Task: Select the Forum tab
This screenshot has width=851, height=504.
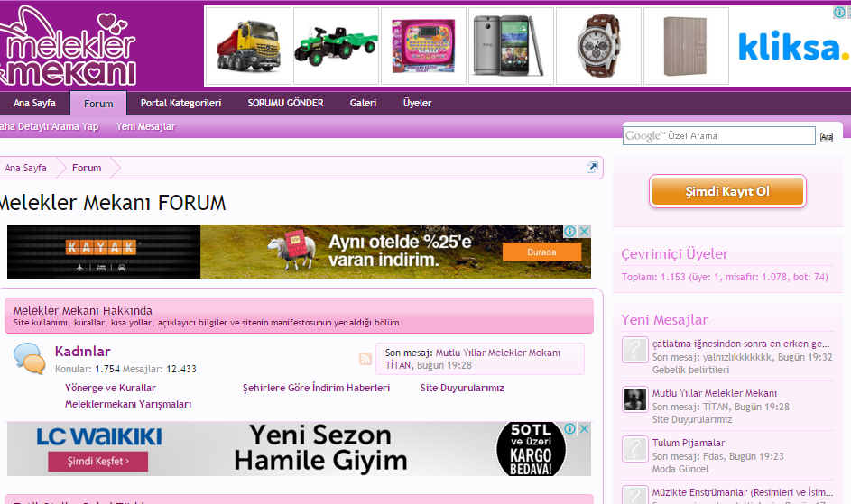Action: (x=98, y=104)
